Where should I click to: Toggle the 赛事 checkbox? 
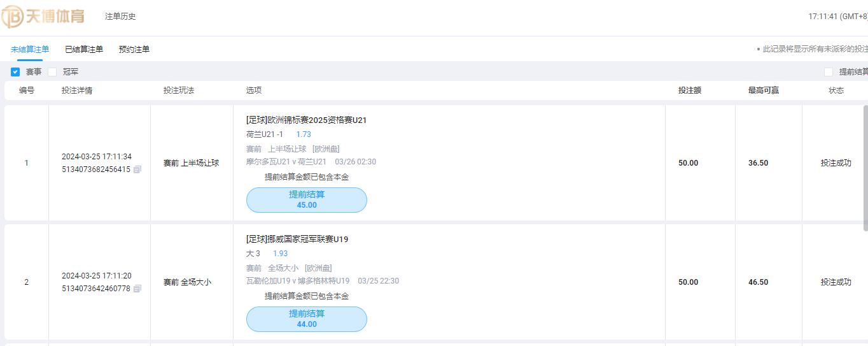click(15, 72)
